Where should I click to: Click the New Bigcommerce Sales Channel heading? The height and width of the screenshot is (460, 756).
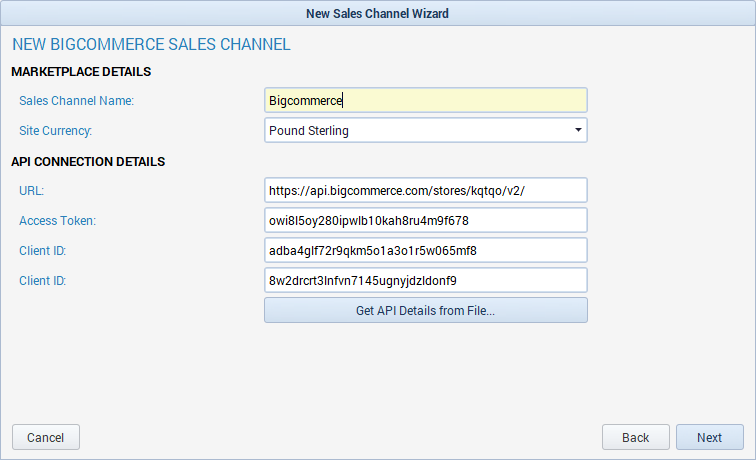click(x=151, y=44)
